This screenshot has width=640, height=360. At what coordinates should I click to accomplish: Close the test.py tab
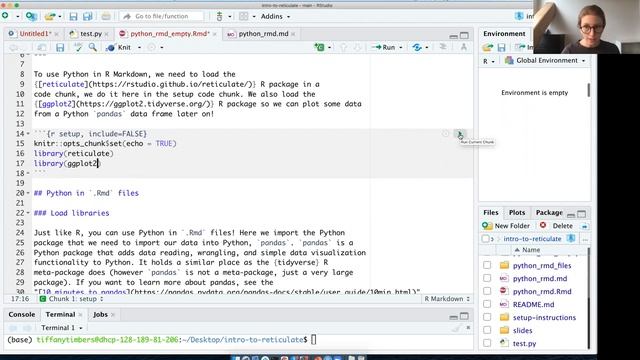tap(107, 34)
